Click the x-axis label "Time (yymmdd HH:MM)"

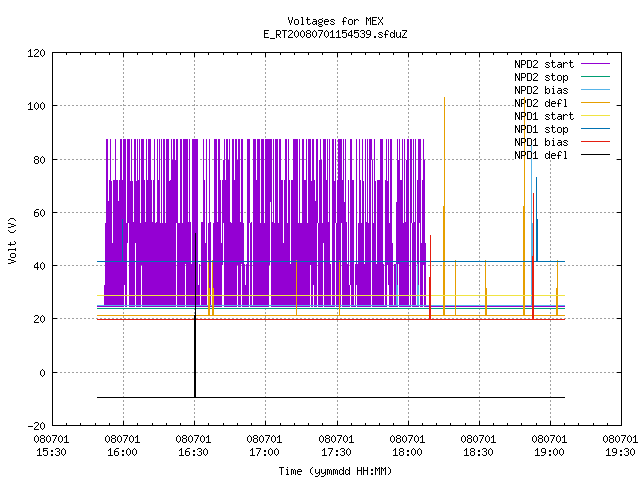(335, 471)
